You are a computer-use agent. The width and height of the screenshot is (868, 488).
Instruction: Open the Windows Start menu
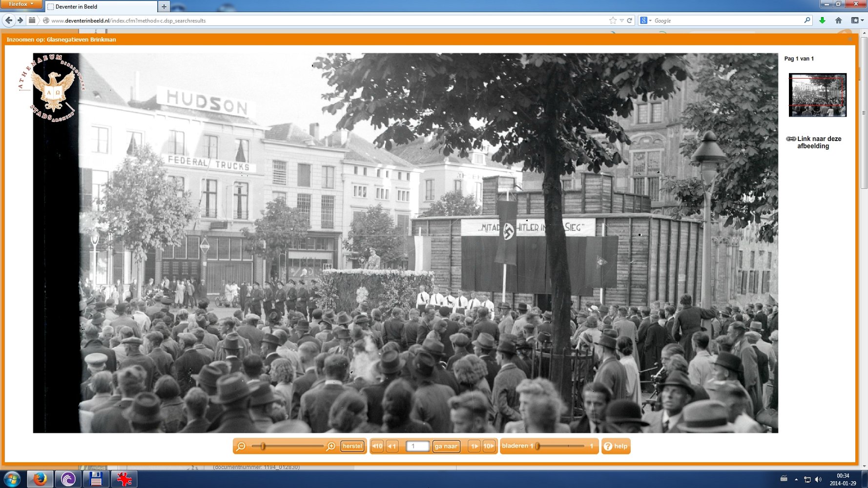point(12,479)
